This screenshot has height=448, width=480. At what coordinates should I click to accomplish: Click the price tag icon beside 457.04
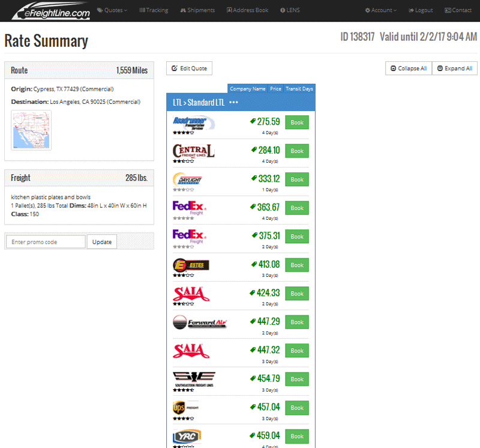[253, 407]
